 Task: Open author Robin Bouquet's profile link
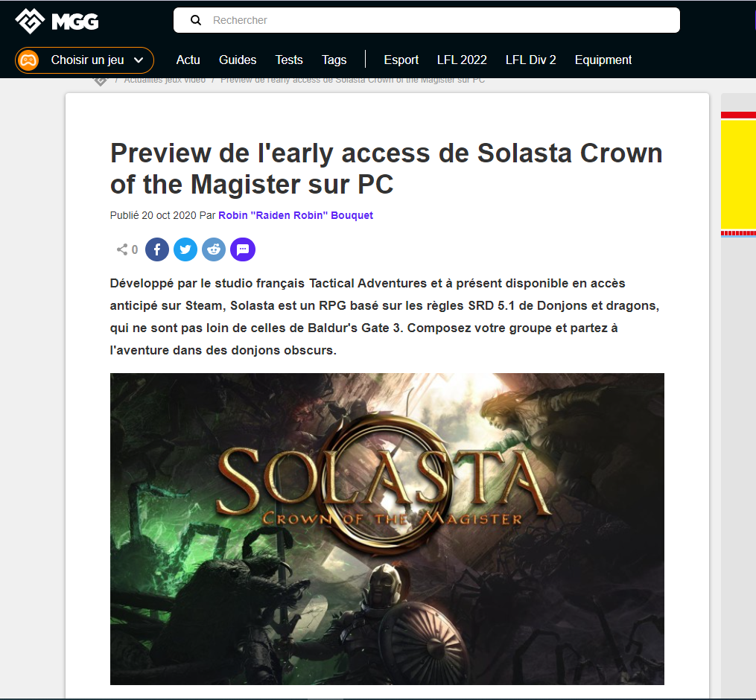296,215
